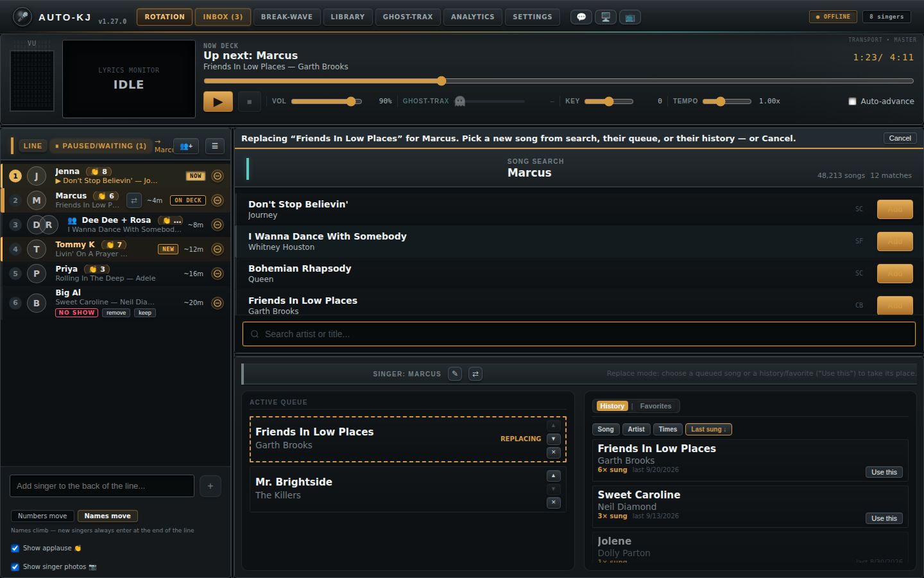Switch history panel to Favorites

(656, 406)
